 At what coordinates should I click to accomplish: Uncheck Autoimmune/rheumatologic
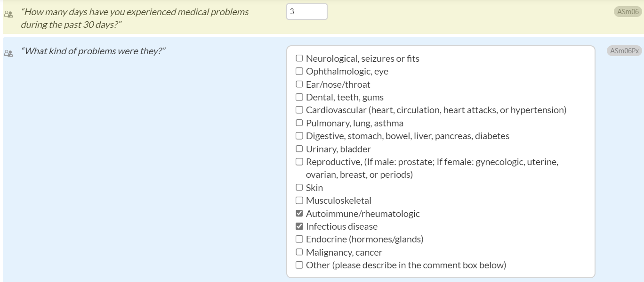pos(299,214)
